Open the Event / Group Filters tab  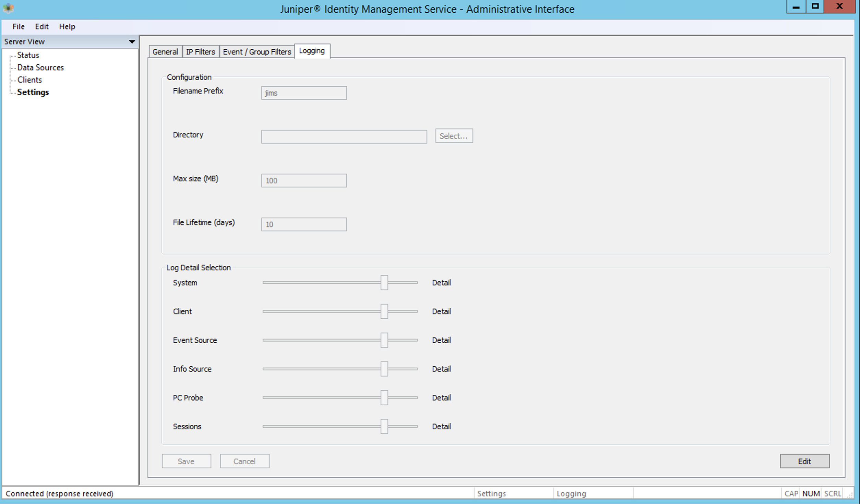pos(257,52)
